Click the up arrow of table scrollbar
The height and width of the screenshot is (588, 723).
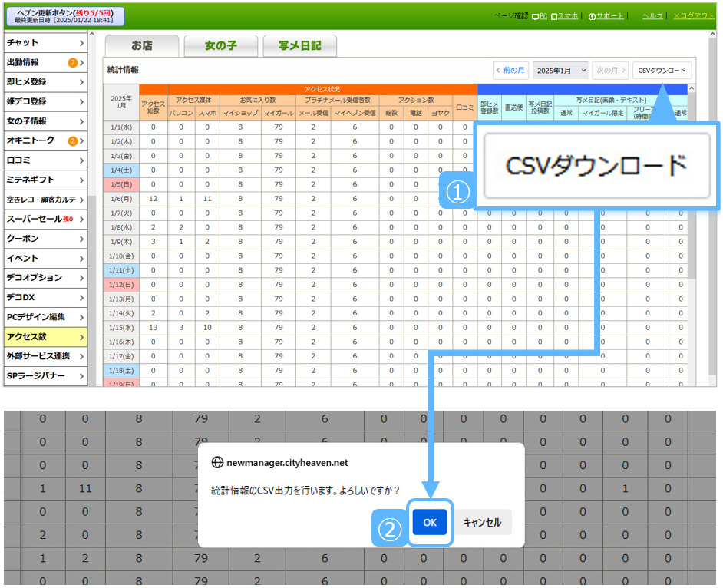click(692, 89)
